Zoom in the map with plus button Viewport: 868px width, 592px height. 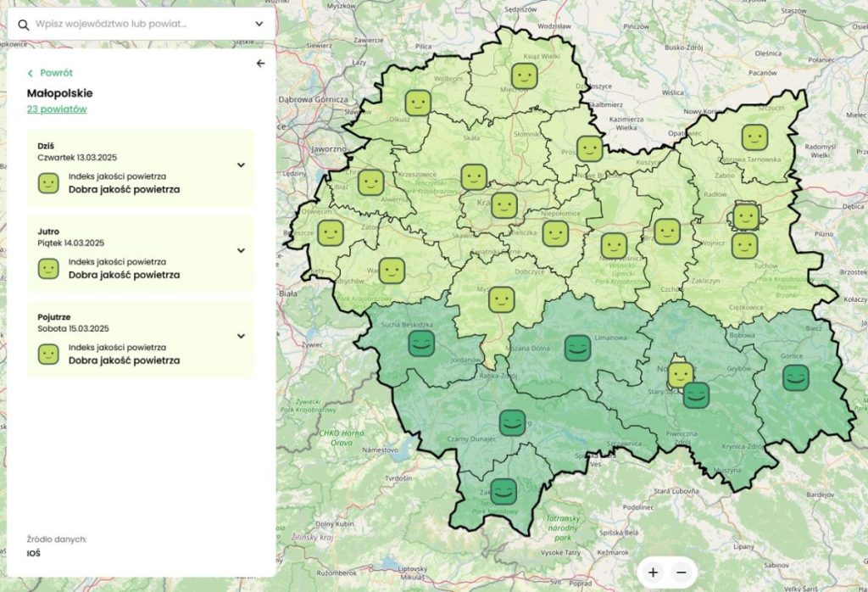pos(653,572)
